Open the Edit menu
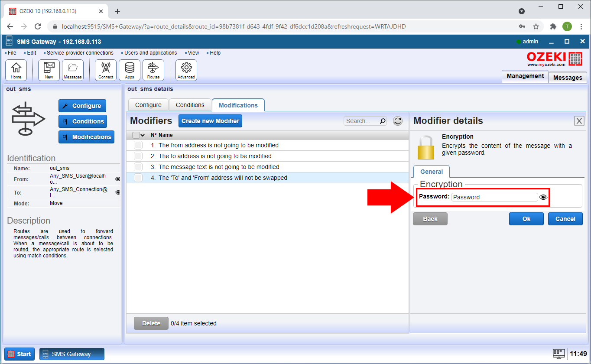The image size is (591, 364). click(x=32, y=53)
